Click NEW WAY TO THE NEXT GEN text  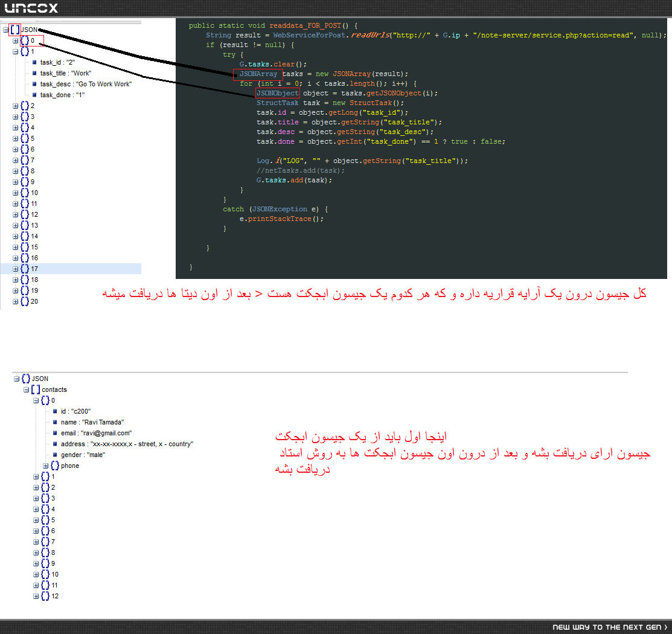[609, 627]
